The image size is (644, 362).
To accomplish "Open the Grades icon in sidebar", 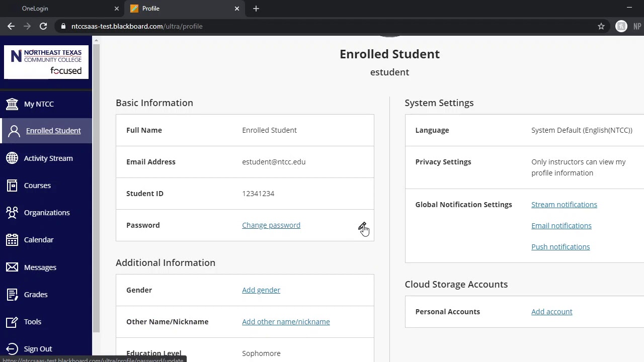I will click(12, 295).
